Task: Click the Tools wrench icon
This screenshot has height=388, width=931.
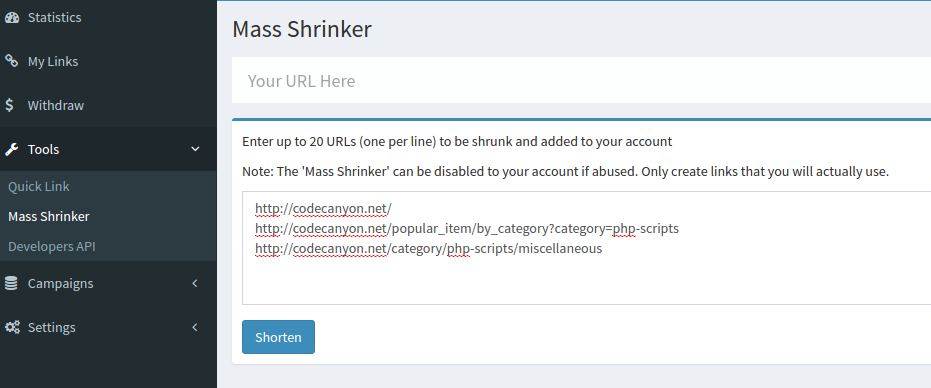Action: coord(11,149)
